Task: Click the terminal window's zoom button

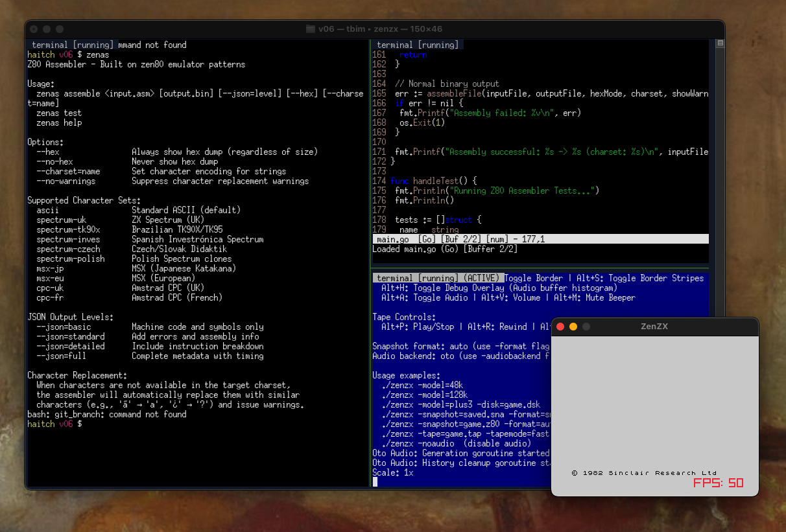Action: (60, 29)
